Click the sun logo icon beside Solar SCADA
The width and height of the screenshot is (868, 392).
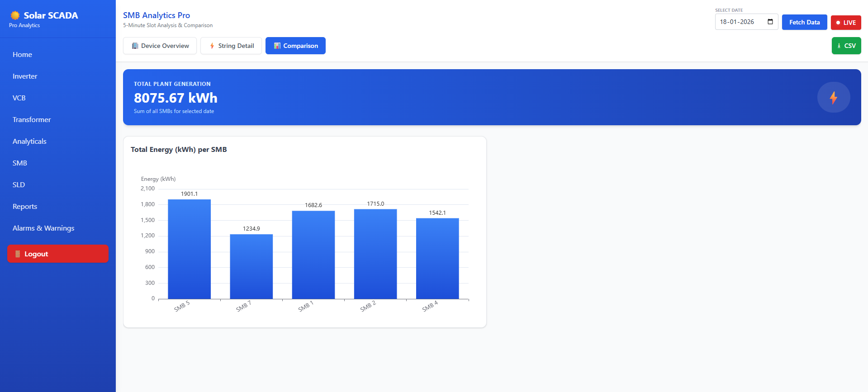coord(15,15)
